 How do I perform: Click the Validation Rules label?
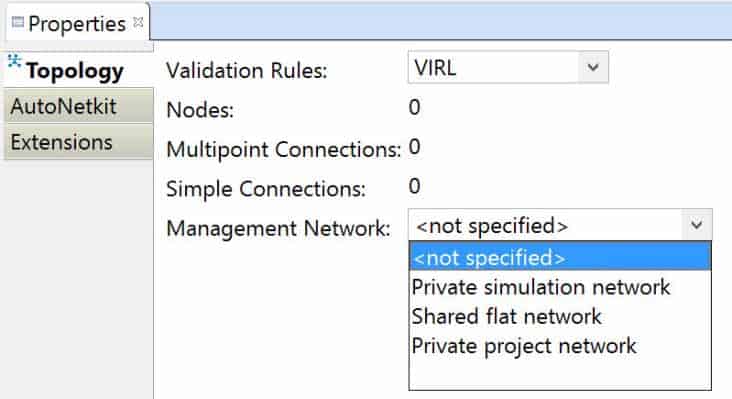(247, 70)
